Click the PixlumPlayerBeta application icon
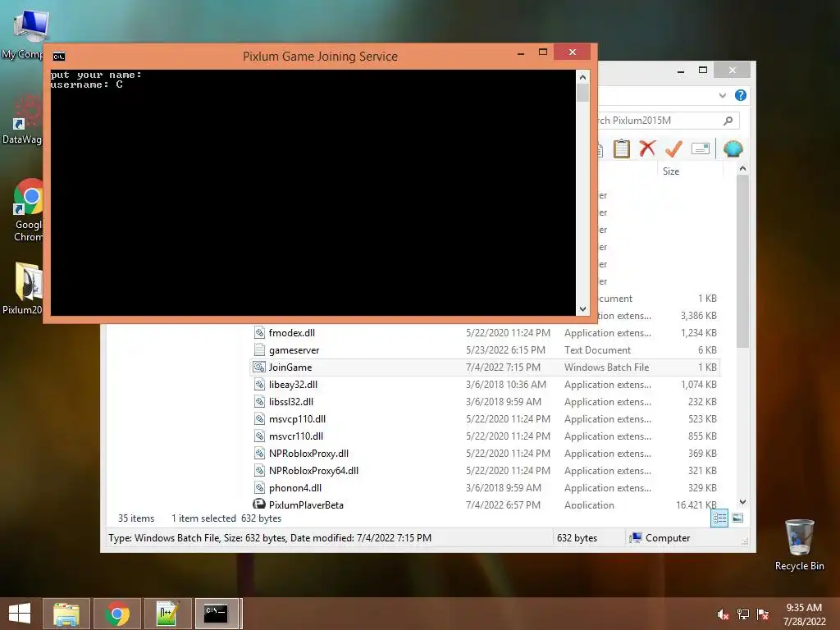The image size is (840, 630). [259, 504]
